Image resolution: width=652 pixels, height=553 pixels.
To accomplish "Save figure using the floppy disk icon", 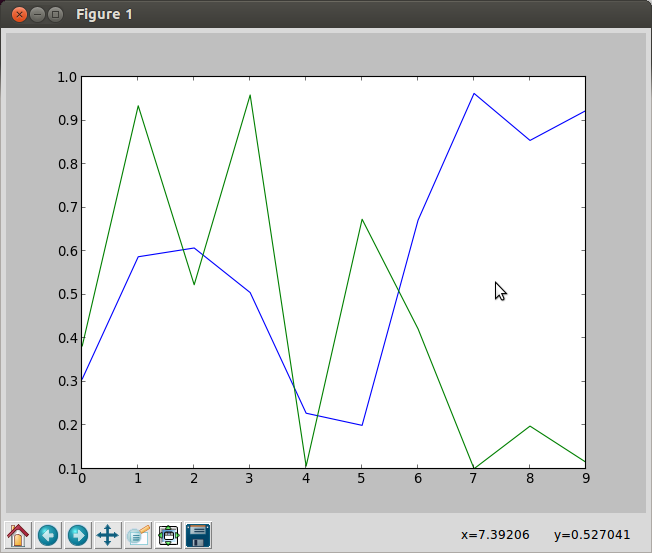I will [x=198, y=535].
